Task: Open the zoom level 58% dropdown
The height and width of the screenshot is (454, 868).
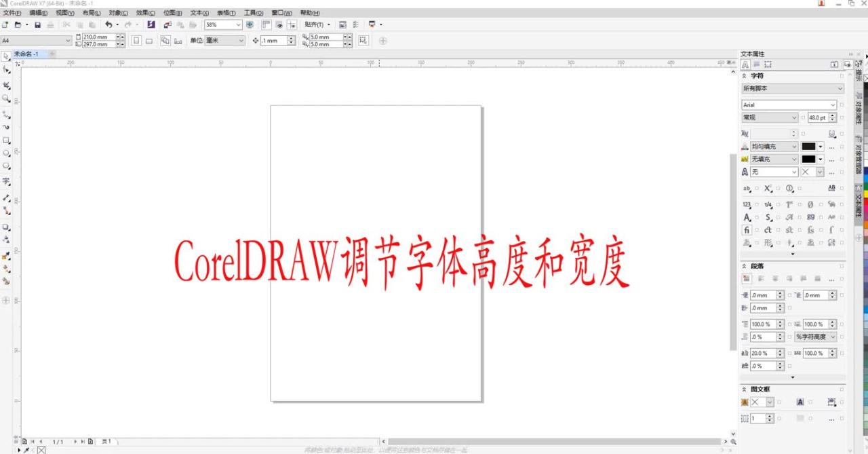Action: (x=238, y=24)
